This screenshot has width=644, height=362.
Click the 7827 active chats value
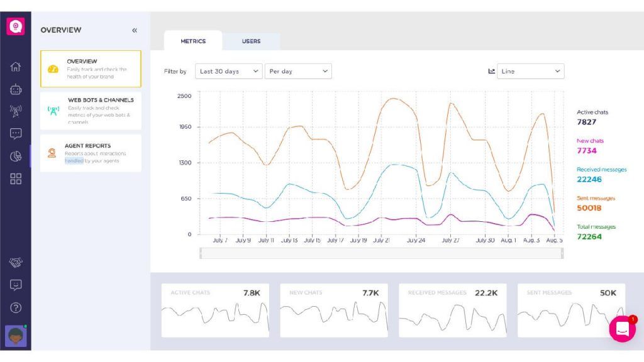click(x=587, y=123)
